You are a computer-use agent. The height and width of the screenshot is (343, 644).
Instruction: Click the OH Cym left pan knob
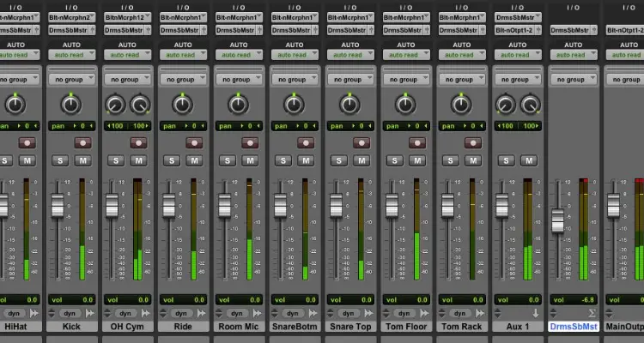[x=115, y=105]
